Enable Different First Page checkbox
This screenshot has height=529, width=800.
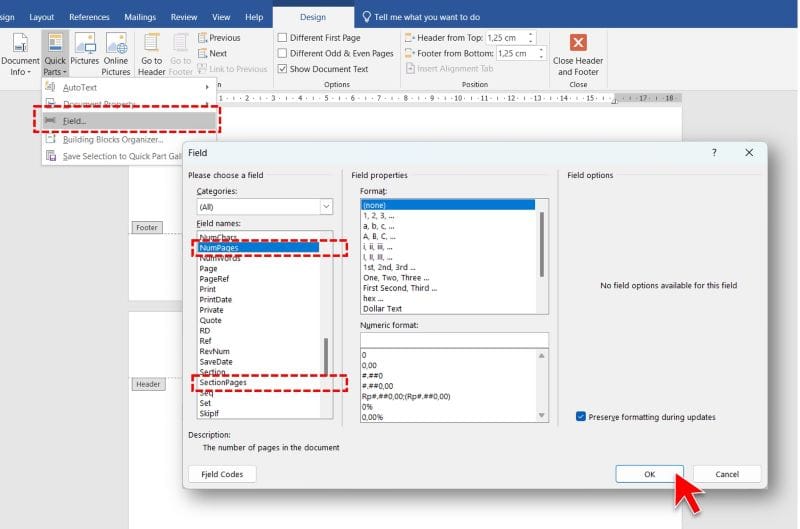tap(282, 38)
